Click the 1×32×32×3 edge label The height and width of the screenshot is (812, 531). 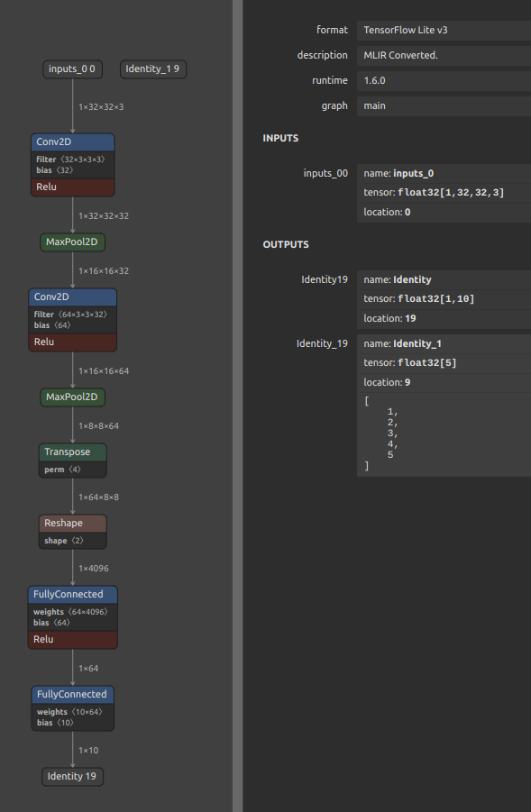(x=101, y=106)
